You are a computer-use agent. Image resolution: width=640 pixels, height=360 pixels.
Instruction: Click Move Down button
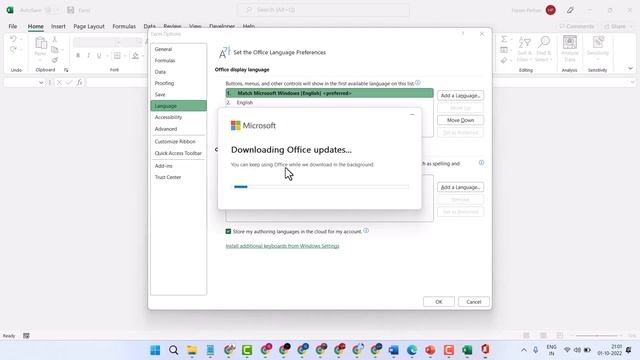click(460, 120)
